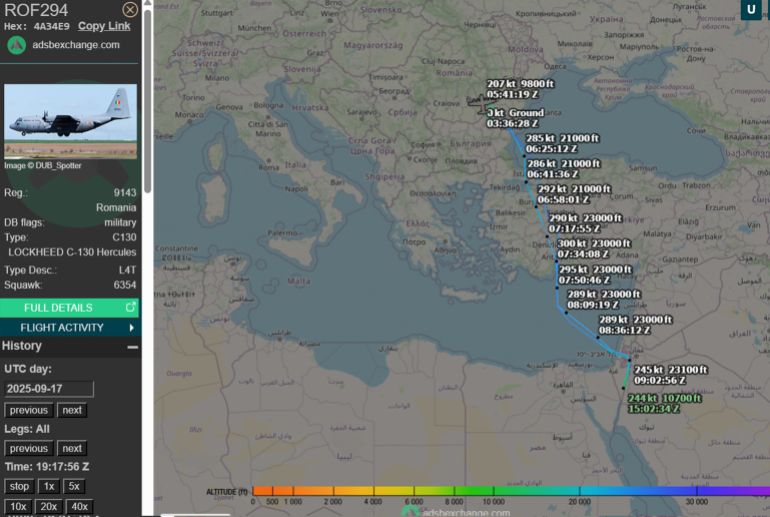Select the previous flight leg
770x517 pixels.
[28, 448]
